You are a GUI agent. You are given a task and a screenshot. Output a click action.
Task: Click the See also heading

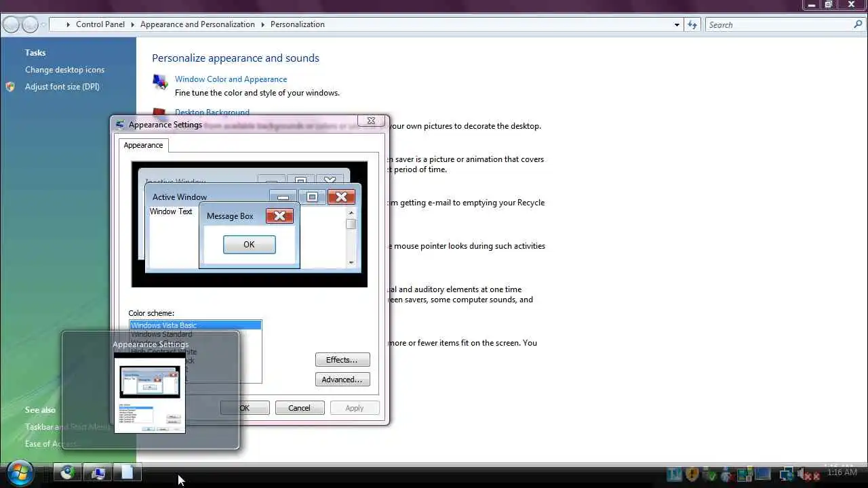tap(40, 410)
